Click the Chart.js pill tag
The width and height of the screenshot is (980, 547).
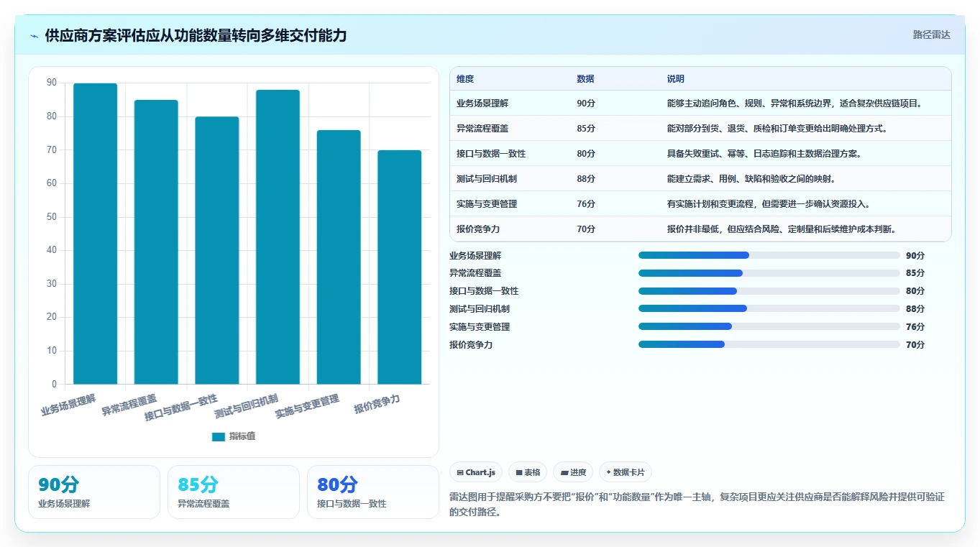[x=476, y=472]
